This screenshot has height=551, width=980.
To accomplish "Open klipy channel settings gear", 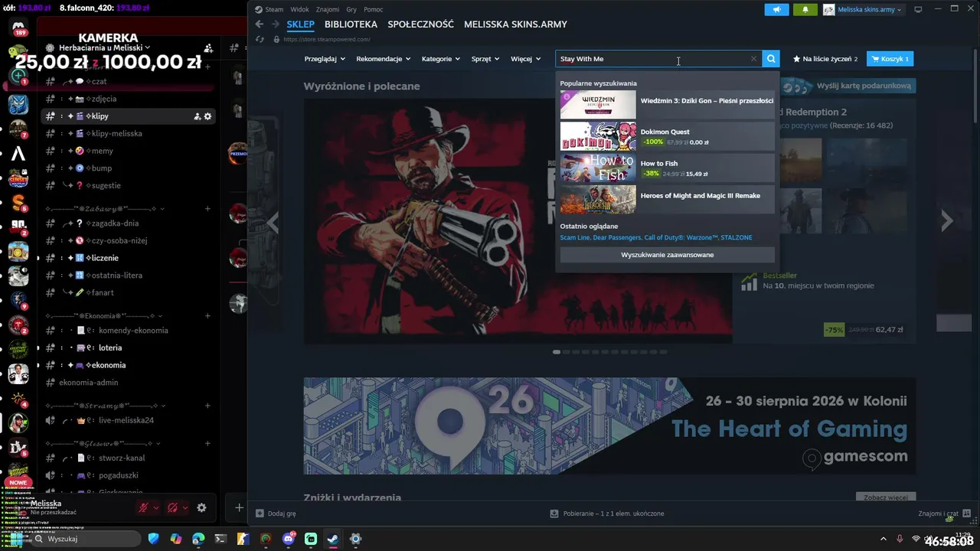I will point(207,116).
